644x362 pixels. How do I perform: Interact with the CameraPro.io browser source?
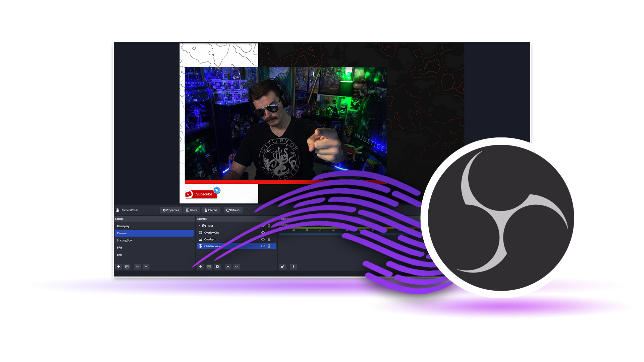click(211, 210)
